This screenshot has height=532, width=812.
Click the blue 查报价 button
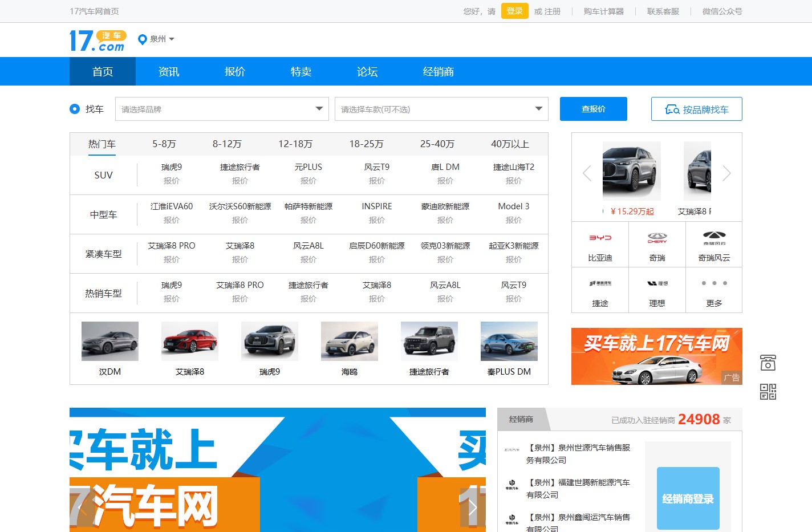[594, 109]
